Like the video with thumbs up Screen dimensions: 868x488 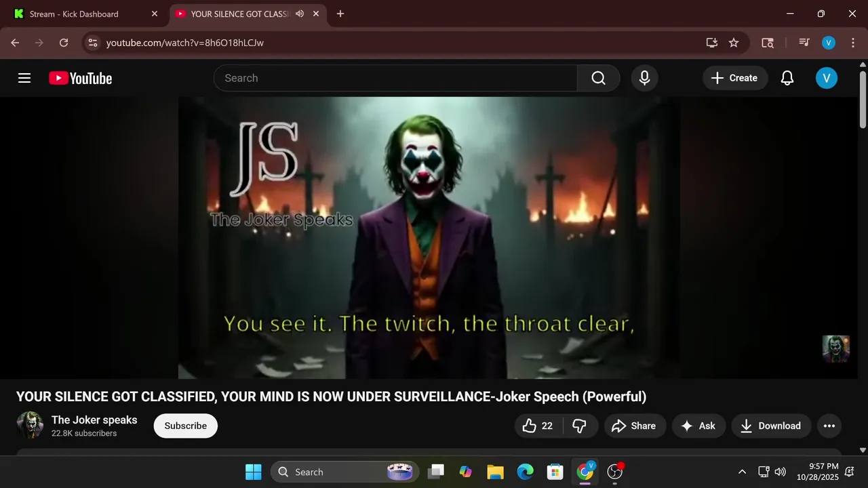538,426
